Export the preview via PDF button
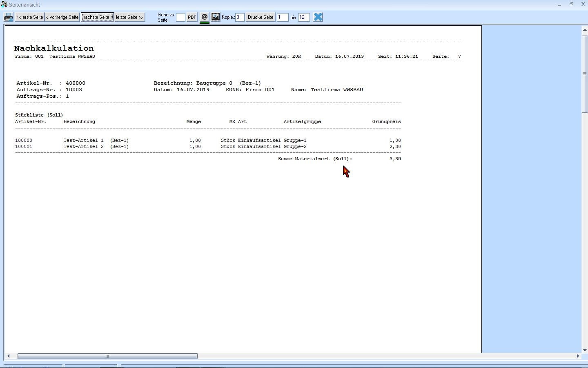This screenshot has width=588, height=368. click(192, 17)
